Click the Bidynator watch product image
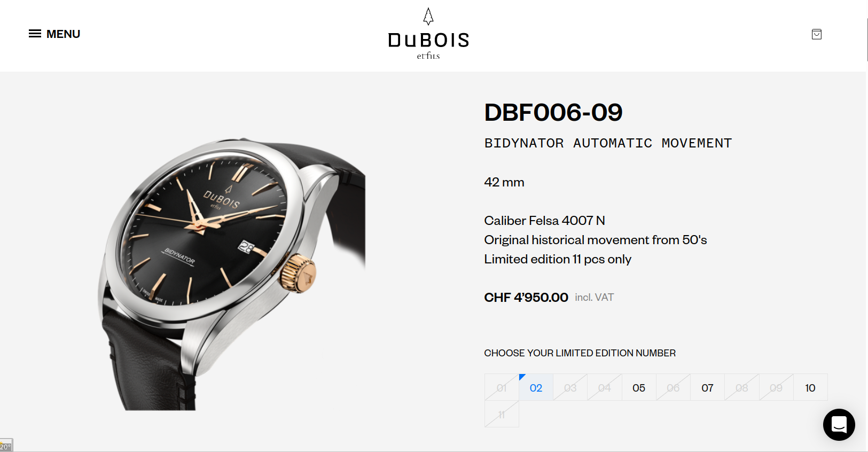Image resolution: width=868 pixels, height=452 pixels. pos(231,274)
